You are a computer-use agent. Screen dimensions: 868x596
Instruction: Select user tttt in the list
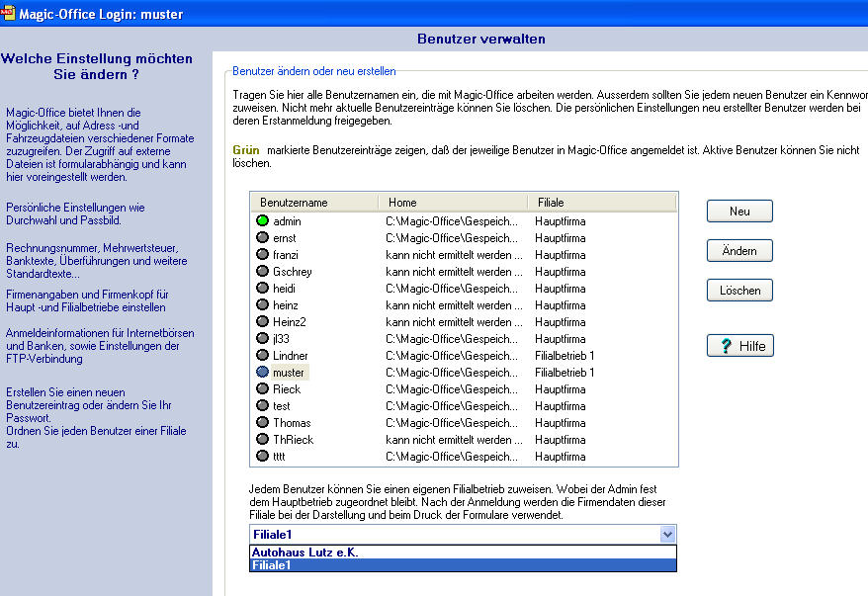click(x=279, y=457)
